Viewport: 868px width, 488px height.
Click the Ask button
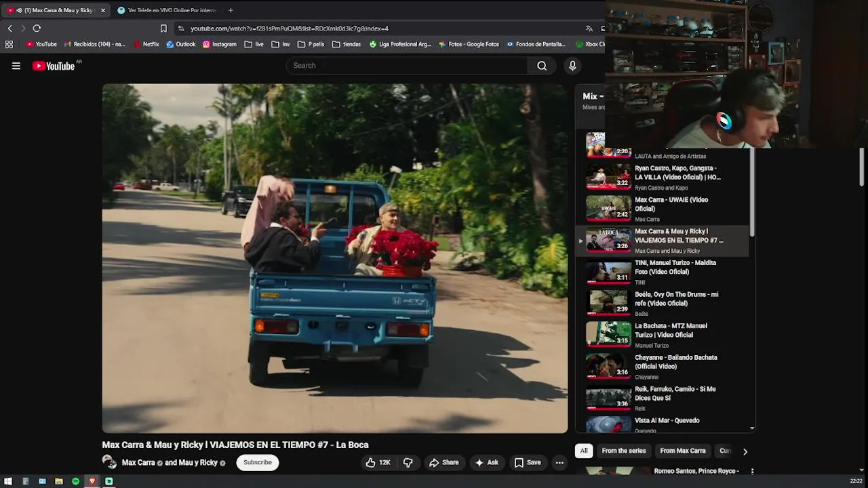487,462
